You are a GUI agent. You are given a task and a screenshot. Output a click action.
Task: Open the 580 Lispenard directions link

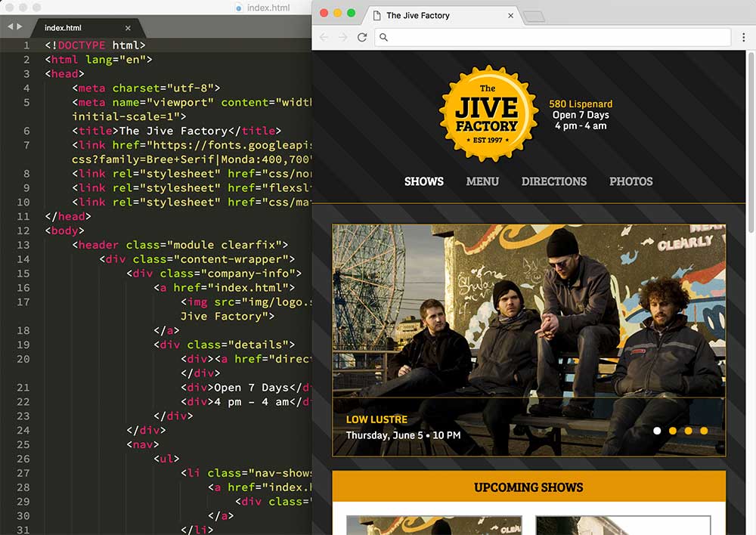point(581,104)
